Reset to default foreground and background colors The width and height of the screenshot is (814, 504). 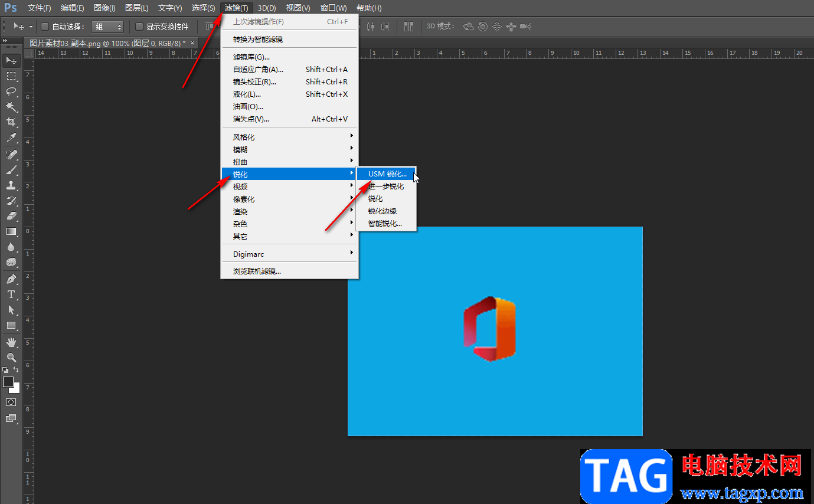(x=5, y=370)
